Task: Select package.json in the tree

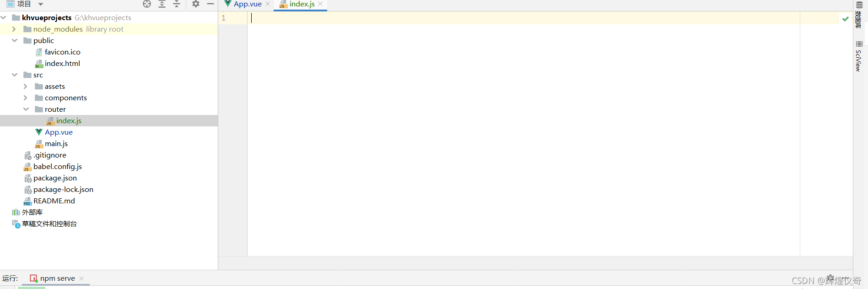Action: [x=55, y=178]
